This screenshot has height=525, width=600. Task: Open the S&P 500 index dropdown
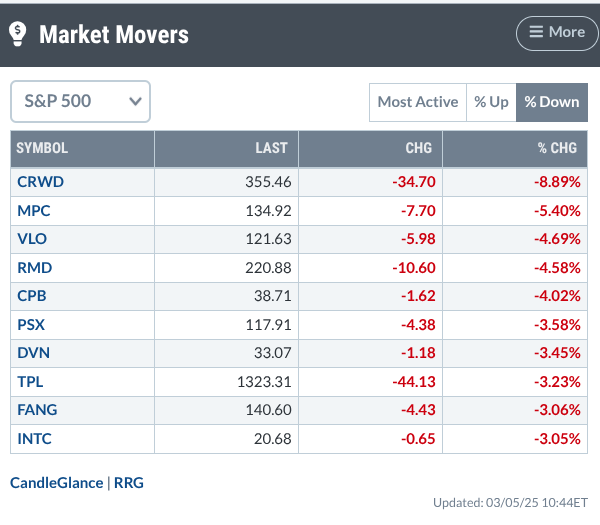(80, 101)
